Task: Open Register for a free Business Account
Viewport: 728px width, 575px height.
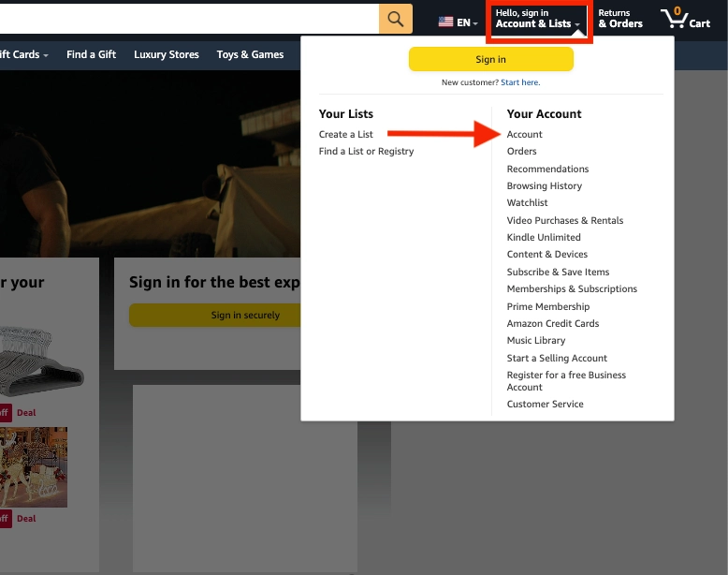Action: point(566,381)
